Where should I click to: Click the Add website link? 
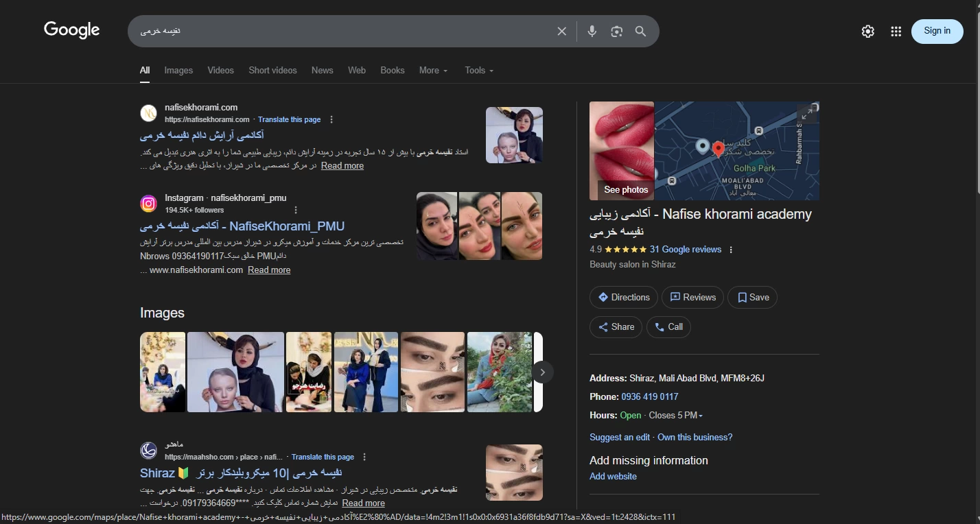[613, 476]
